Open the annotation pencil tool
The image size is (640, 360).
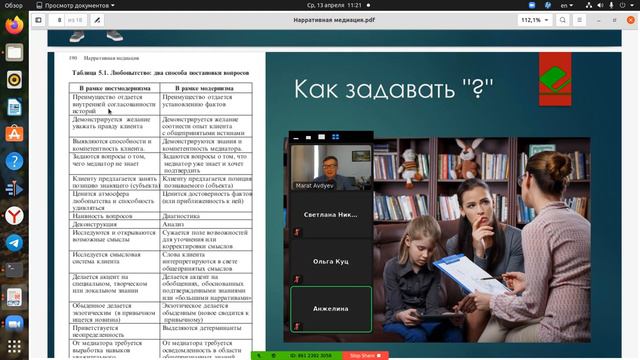[97, 20]
